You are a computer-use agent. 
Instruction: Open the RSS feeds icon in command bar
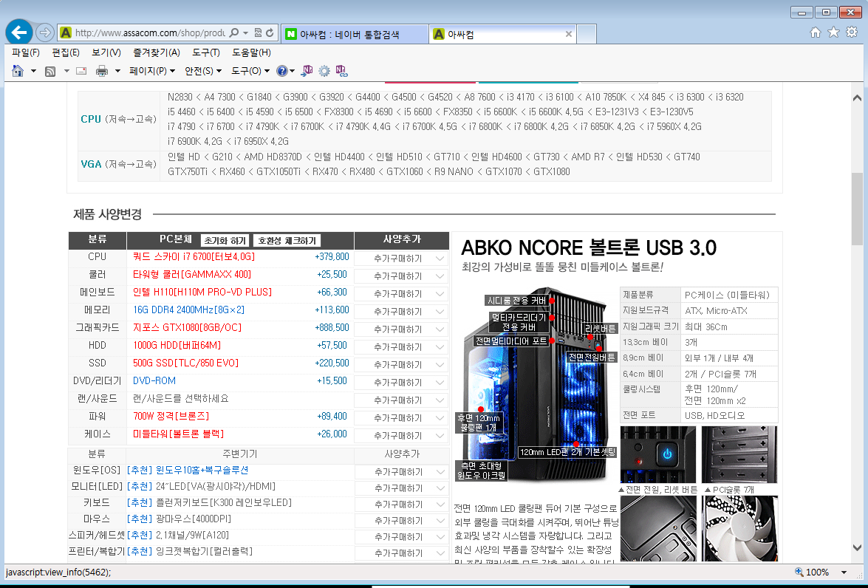(x=50, y=71)
